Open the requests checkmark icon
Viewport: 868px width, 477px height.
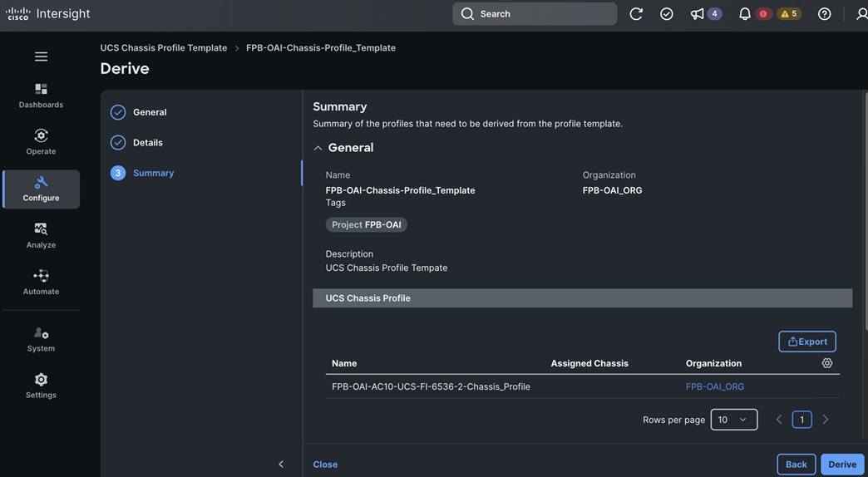point(667,14)
